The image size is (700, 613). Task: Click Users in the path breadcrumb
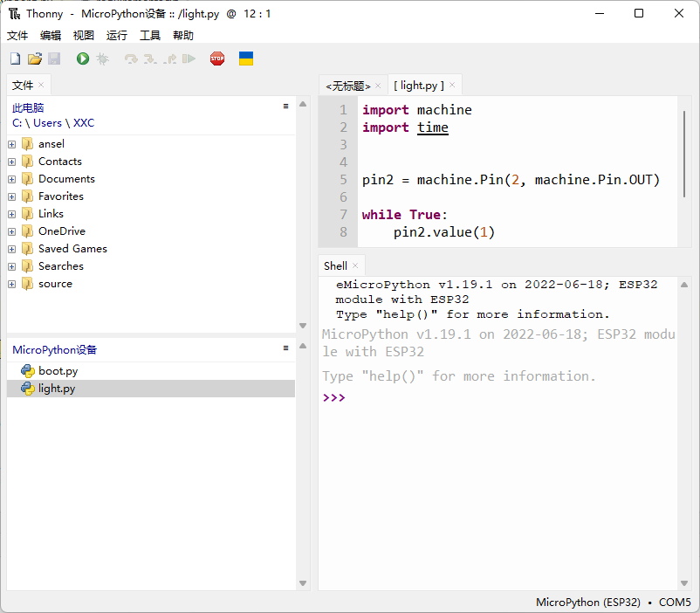(47, 123)
